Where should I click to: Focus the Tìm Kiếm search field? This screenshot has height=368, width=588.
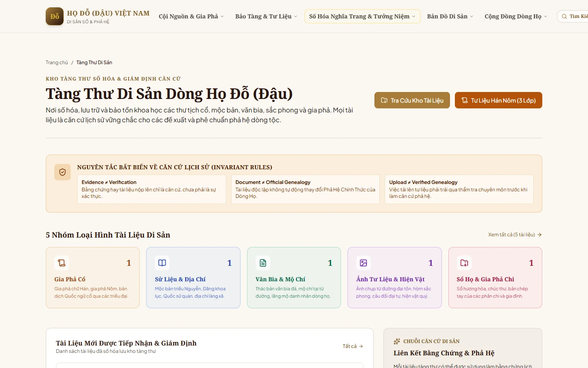point(572,16)
